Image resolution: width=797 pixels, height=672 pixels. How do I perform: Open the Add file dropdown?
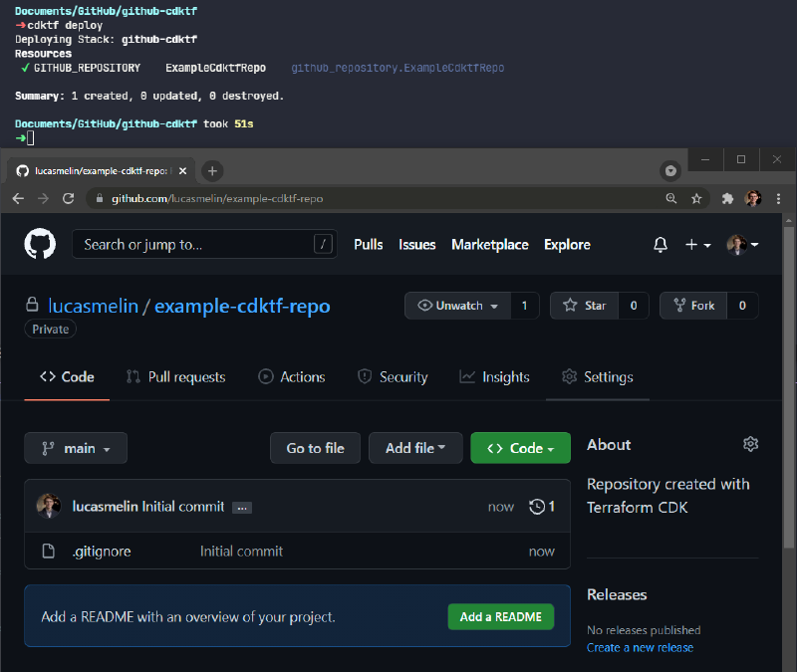point(415,448)
